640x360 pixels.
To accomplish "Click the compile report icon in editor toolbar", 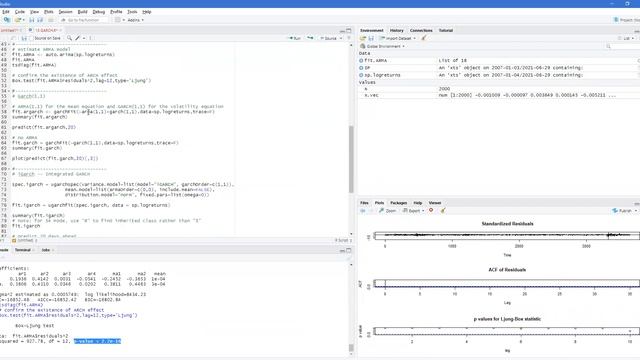I will pyautogui.click(x=90, y=38).
